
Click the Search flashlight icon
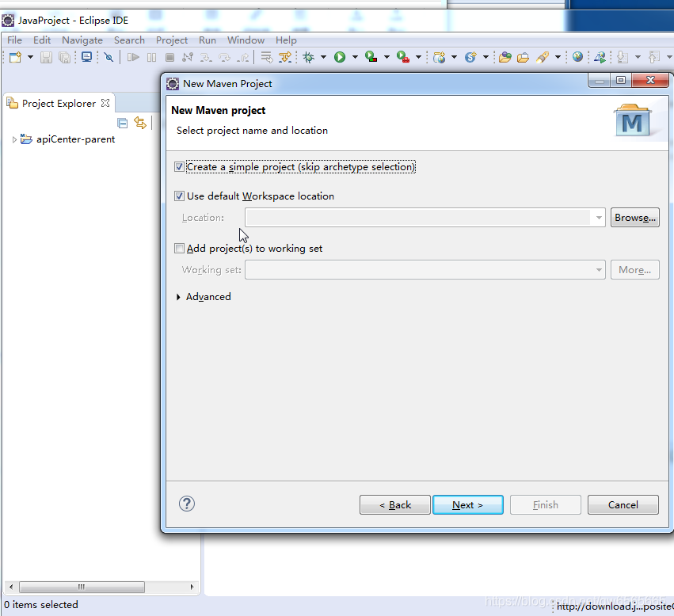tap(543, 57)
